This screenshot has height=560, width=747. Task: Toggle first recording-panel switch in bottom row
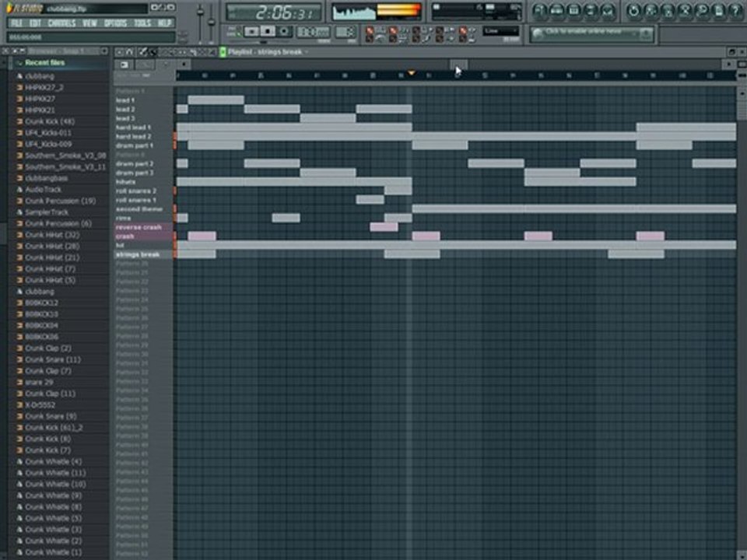(370, 39)
